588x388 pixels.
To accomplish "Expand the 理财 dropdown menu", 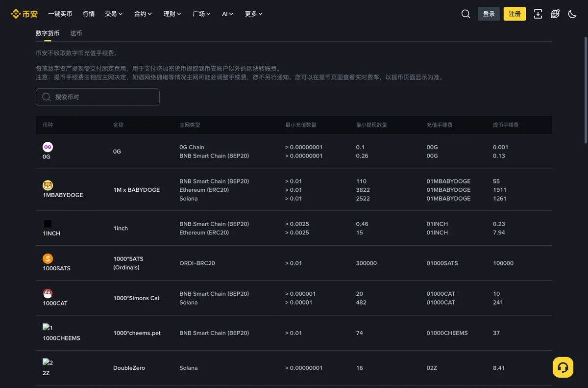I will coord(172,14).
